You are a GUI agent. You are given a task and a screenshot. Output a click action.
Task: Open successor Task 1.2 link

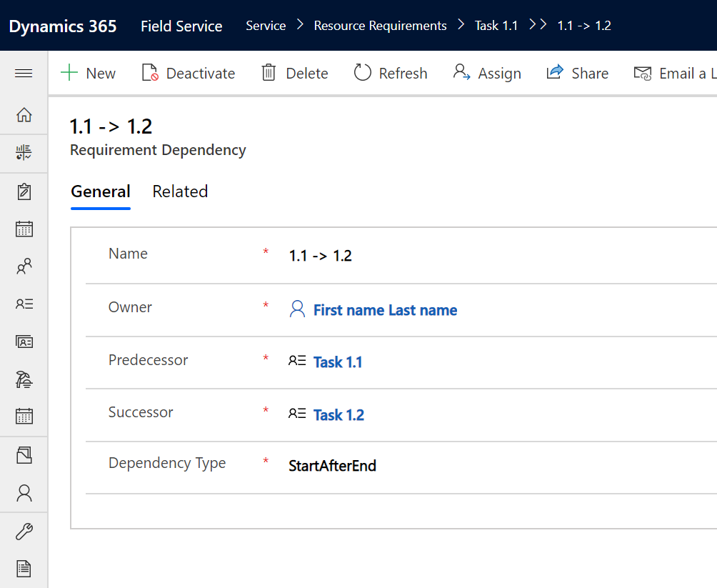[339, 415]
